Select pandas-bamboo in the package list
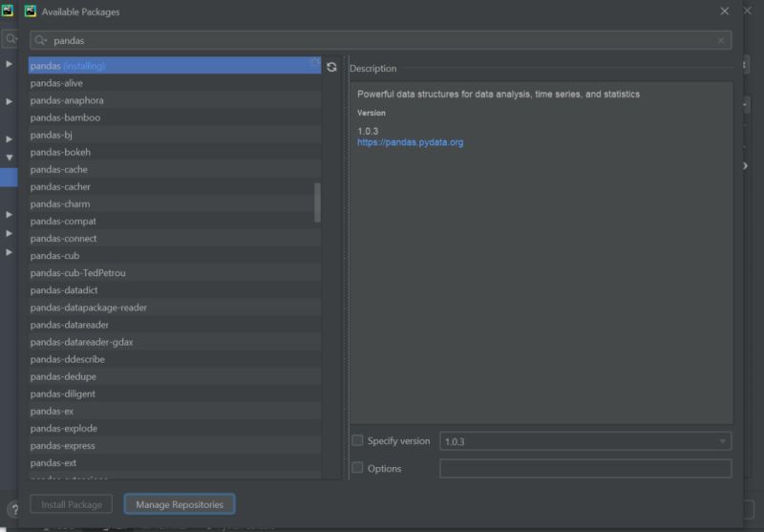Viewport: 764px width, 532px height. click(175, 117)
